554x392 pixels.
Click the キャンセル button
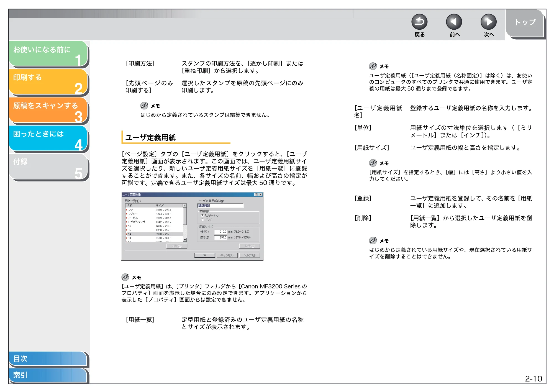pos(227,255)
